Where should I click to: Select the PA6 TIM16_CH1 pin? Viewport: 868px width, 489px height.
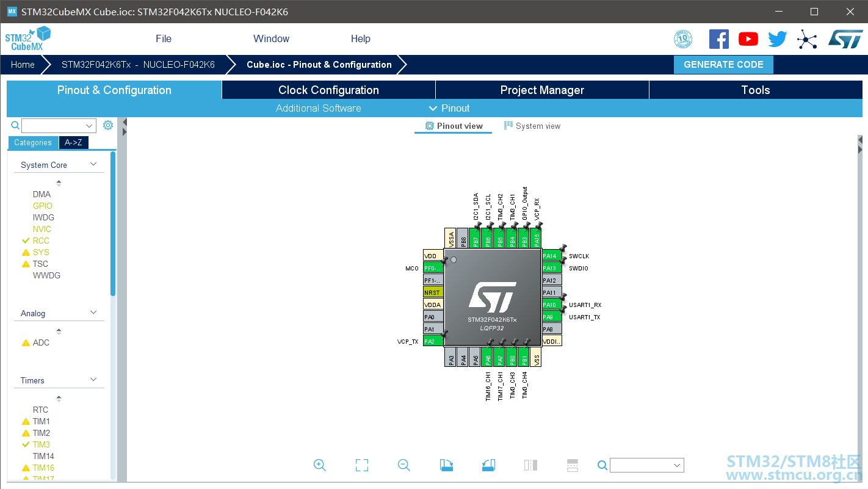click(x=488, y=357)
